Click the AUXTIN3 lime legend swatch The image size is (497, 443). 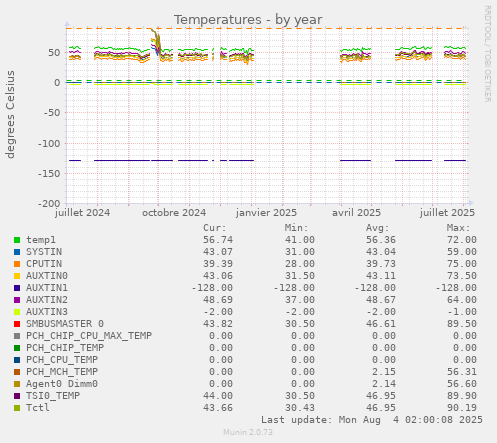pyautogui.click(x=17, y=312)
